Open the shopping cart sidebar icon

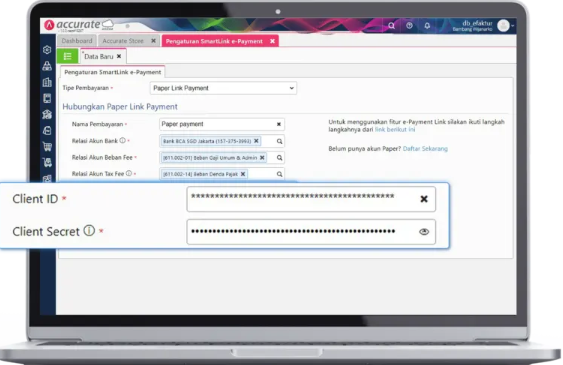(47, 146)
